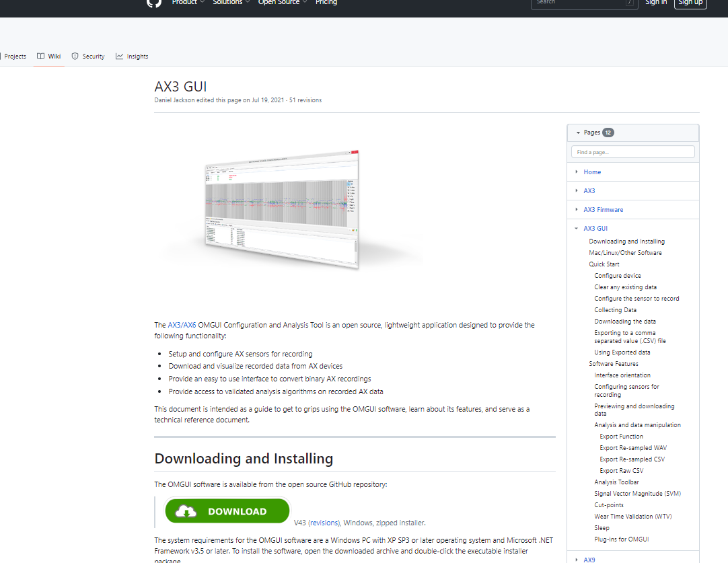728x563 pixels.
Task: Jump to Configuring sensors for recording
Action: (x=627, y=390)
